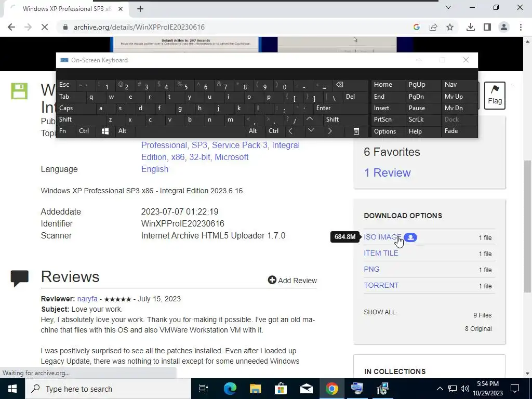
Task: Click the 32-bit topic link
Action: point(199,157)
